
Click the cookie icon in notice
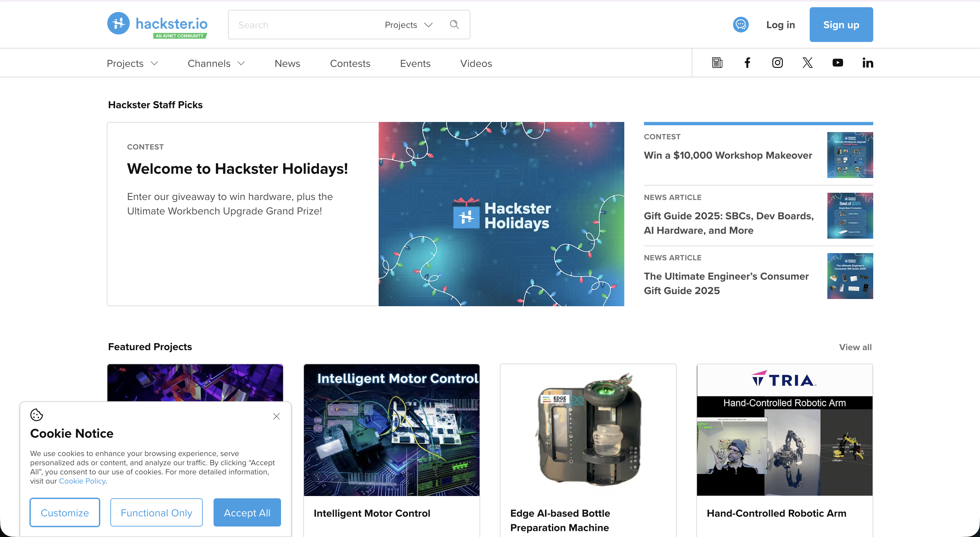tap(37, 415)
